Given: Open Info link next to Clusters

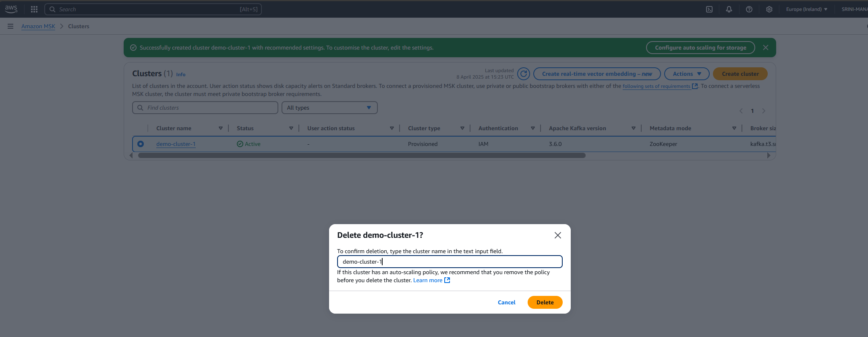Looking at the screenshot, I should [x=181, y=75].
